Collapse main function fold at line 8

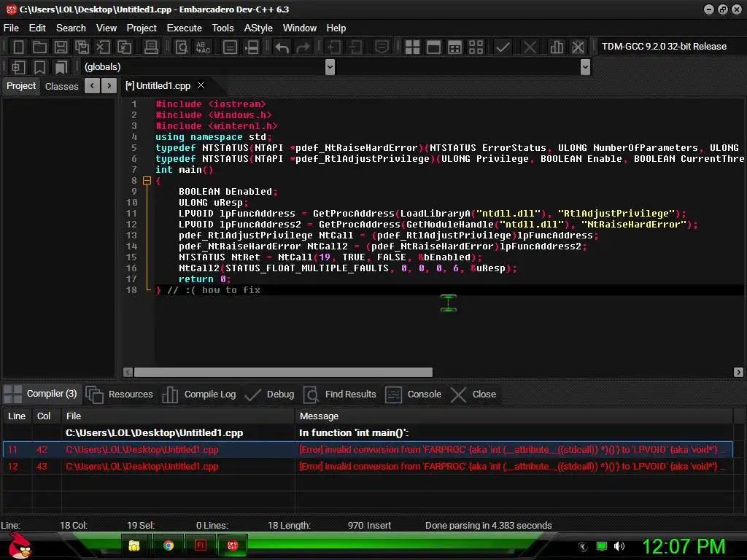click(x=147, y=181)
